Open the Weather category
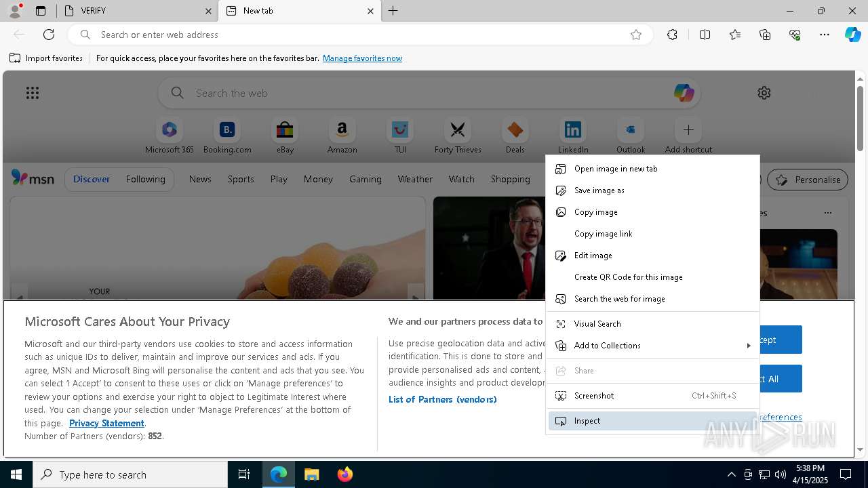Screen dimensions: 868x488 tap(415, 179)
